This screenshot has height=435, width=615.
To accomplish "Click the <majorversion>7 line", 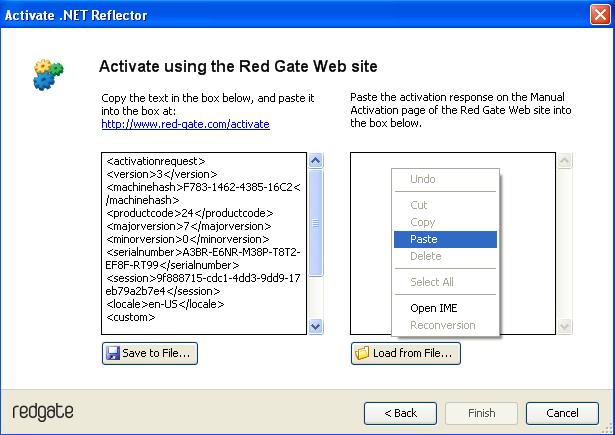I will (x=189, y=226).
